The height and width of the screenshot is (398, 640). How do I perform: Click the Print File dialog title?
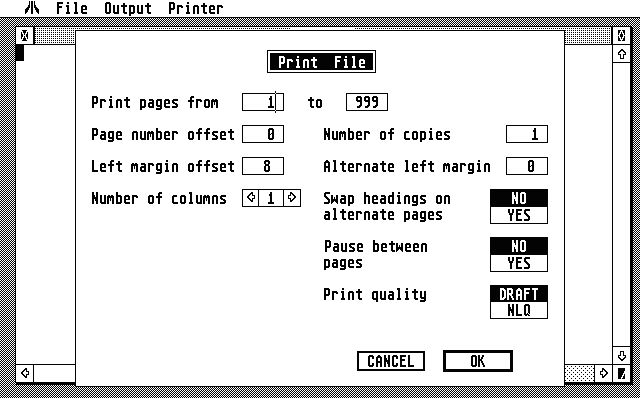pos(321,62)
